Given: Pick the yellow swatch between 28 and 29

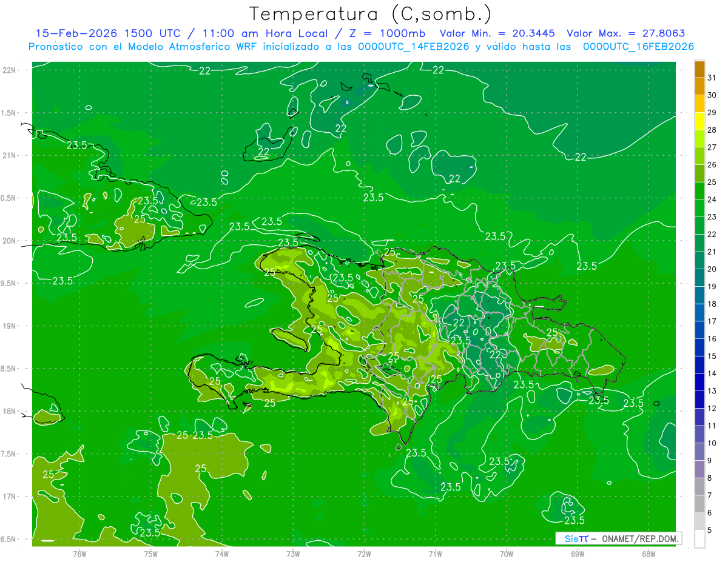Looking at the screenshot, I should [699, 121].
